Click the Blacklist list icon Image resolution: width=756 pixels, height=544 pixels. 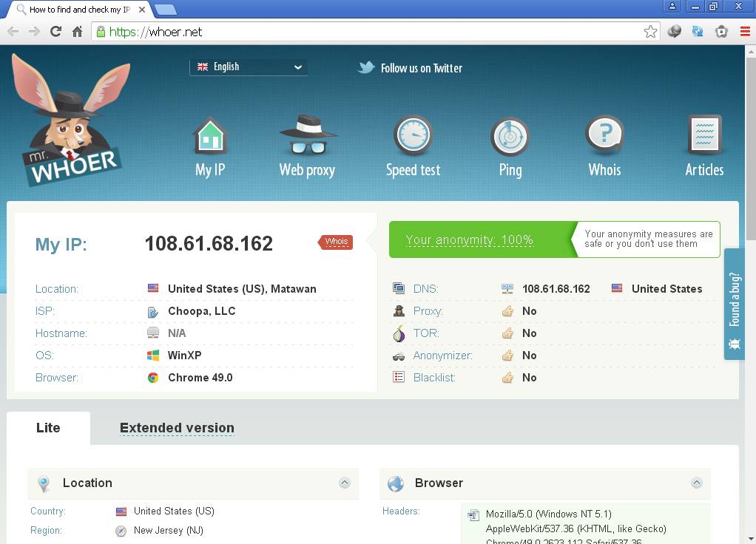click(399, 377)
